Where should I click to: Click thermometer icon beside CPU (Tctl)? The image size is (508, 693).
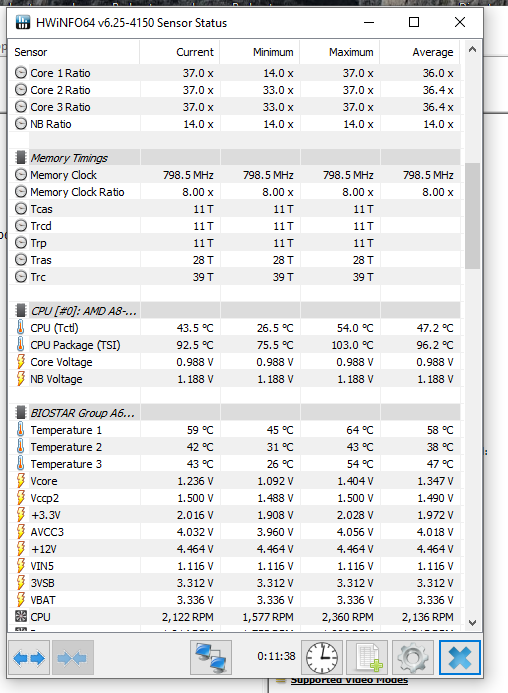pyautogui.click(x=20, y=328)
